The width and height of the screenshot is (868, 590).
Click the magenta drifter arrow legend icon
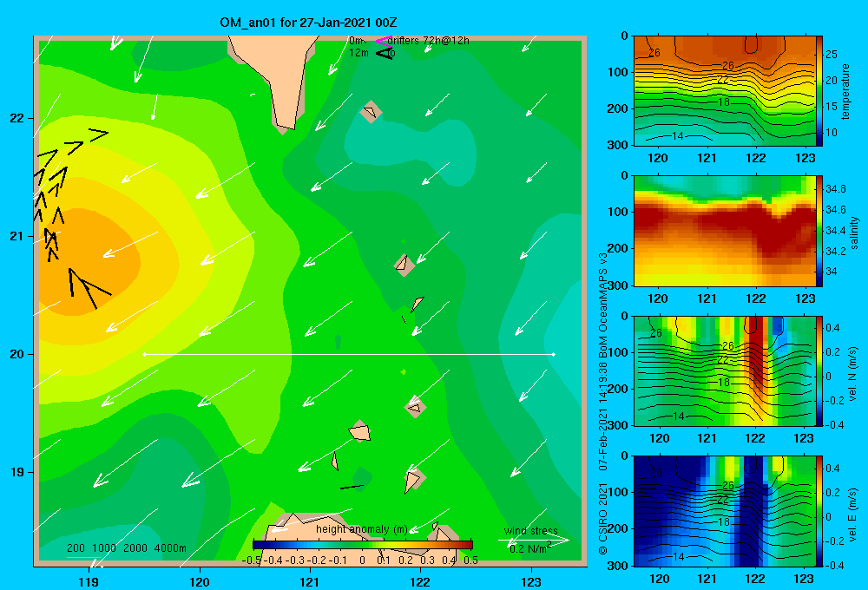(384, 41)
